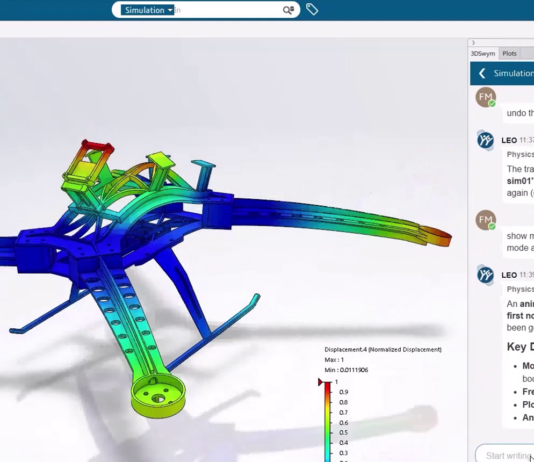Image resolution: width=534 pixels, height=462 pixels.
Task: Click the first FM user avatar
Action: (486, 97)
